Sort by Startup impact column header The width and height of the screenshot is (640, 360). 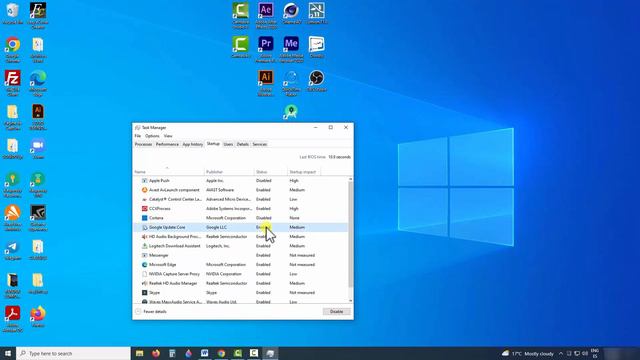coord(304,172)
